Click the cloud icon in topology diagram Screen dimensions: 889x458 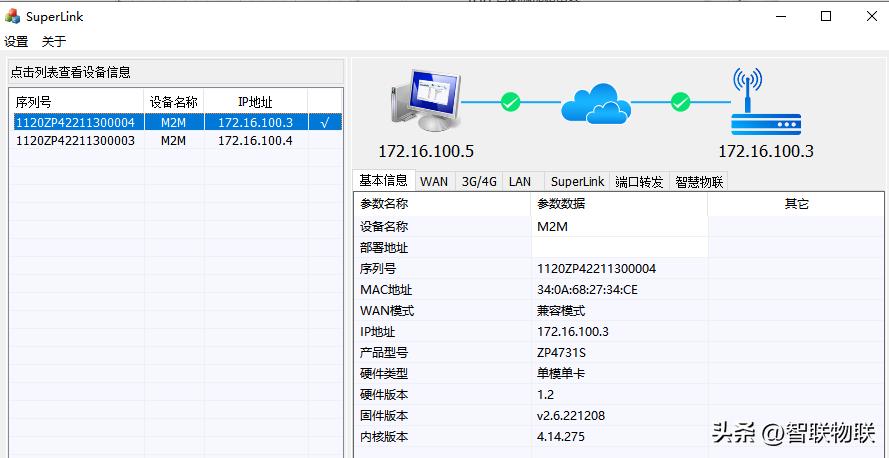coord(596,103)
